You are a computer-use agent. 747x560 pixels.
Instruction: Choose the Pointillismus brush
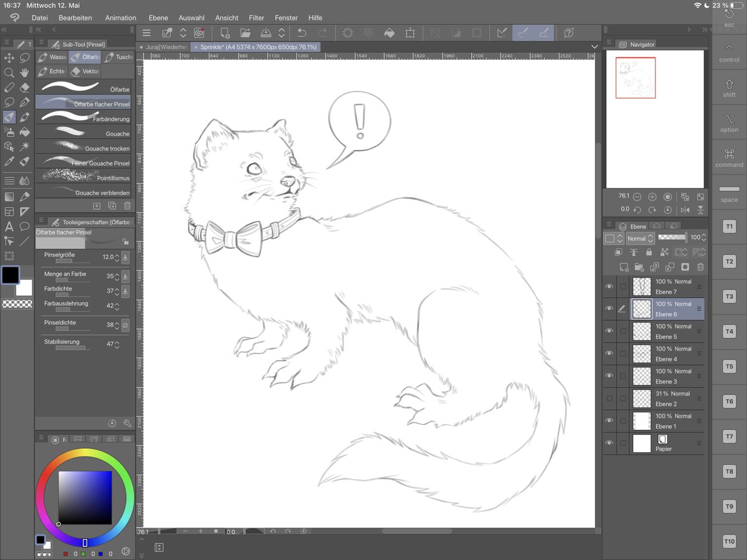[83, 177]
